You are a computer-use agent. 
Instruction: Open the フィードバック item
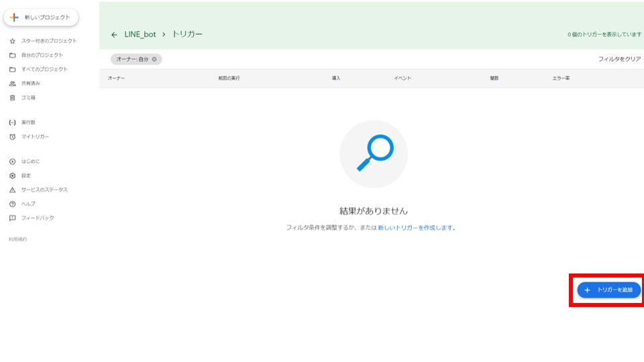pyautogui.click(x=37, y=218)
